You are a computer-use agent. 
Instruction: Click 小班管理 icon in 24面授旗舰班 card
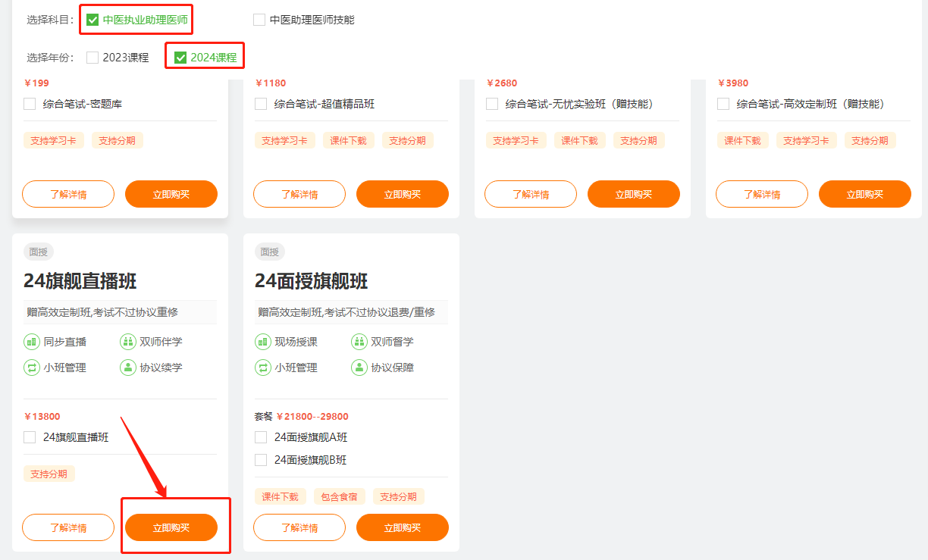pos(262,368)
